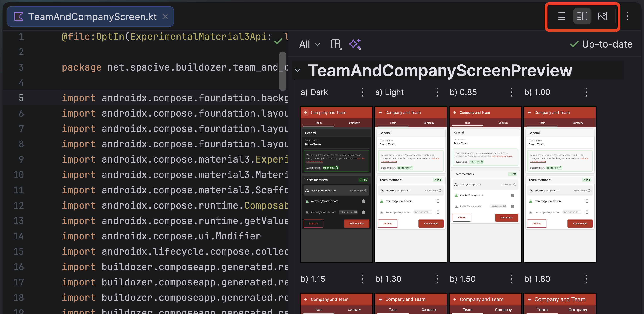Select Company tab in the 1.80 preview
Image resolution: width=644 pixels, height=314 pixels.
click(578, 309)
